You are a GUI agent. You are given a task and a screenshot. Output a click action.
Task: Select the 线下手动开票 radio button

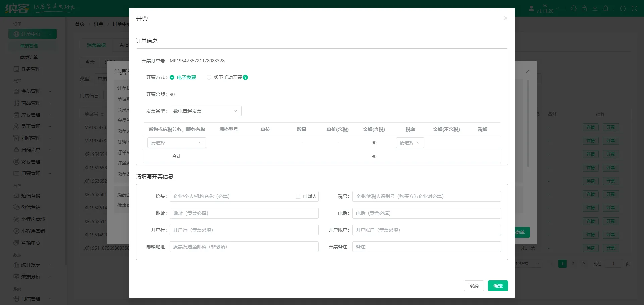209,77
